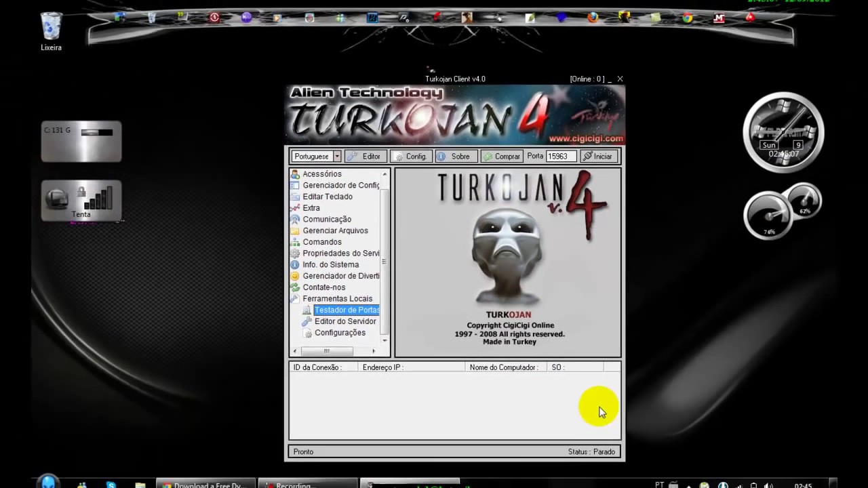868x488 pixels.
Task: Select Gerenciar Arquivos in the tree
Action: point(335,230)
